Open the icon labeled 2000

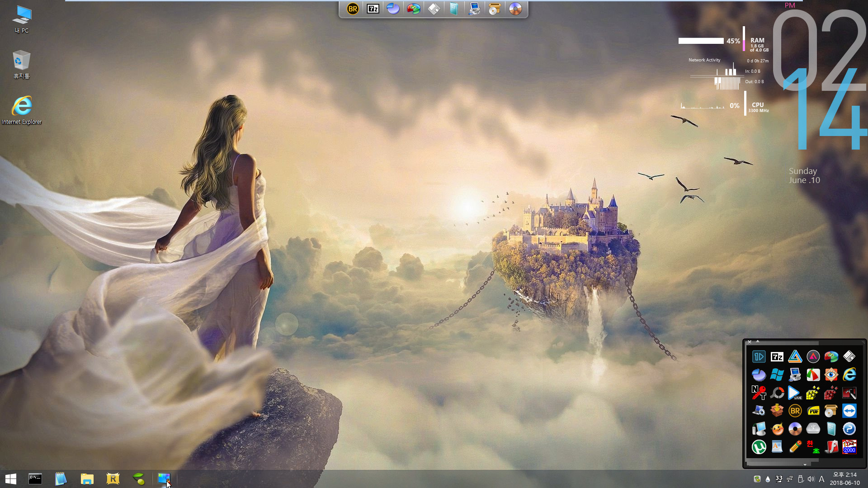pos(849,447)
